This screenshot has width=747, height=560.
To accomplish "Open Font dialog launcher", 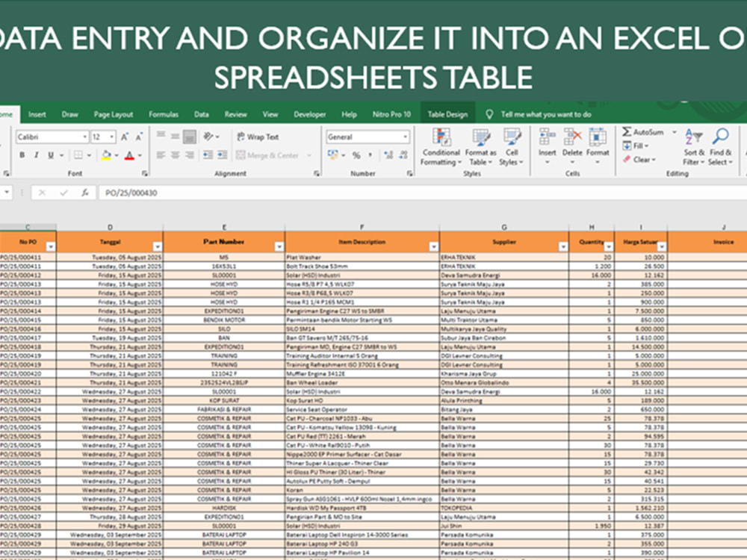I will [x=145, y=174].
